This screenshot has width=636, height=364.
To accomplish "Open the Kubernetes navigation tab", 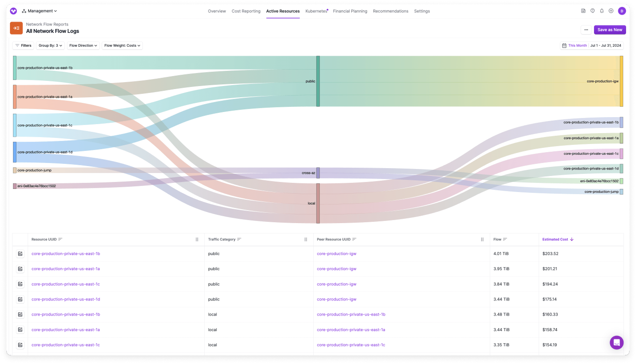I will [x=316, y=11].
